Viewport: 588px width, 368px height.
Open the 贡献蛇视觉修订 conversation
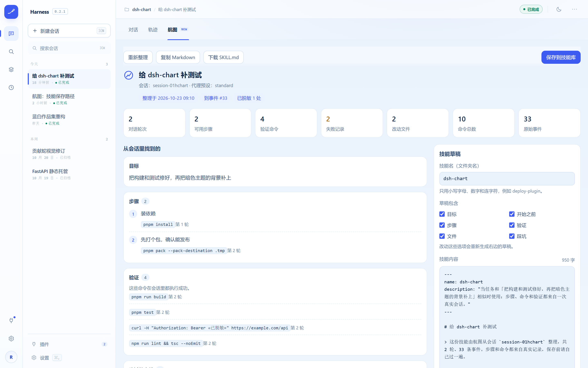click(x=69, y=154)
